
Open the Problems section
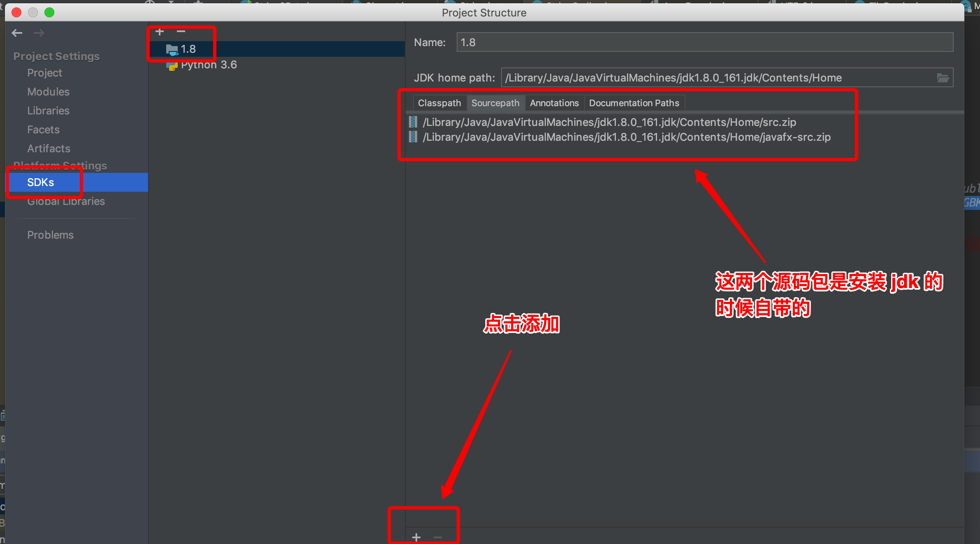point(50,235)
